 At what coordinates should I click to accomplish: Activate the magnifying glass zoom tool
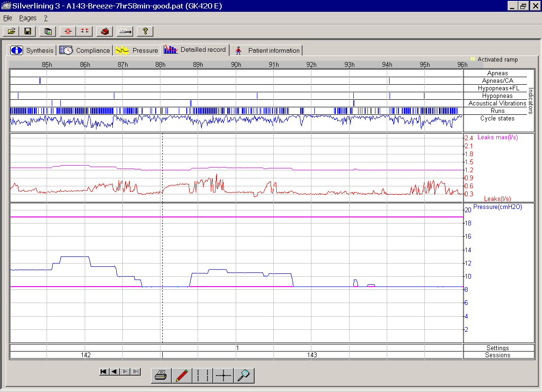[244, 375]
